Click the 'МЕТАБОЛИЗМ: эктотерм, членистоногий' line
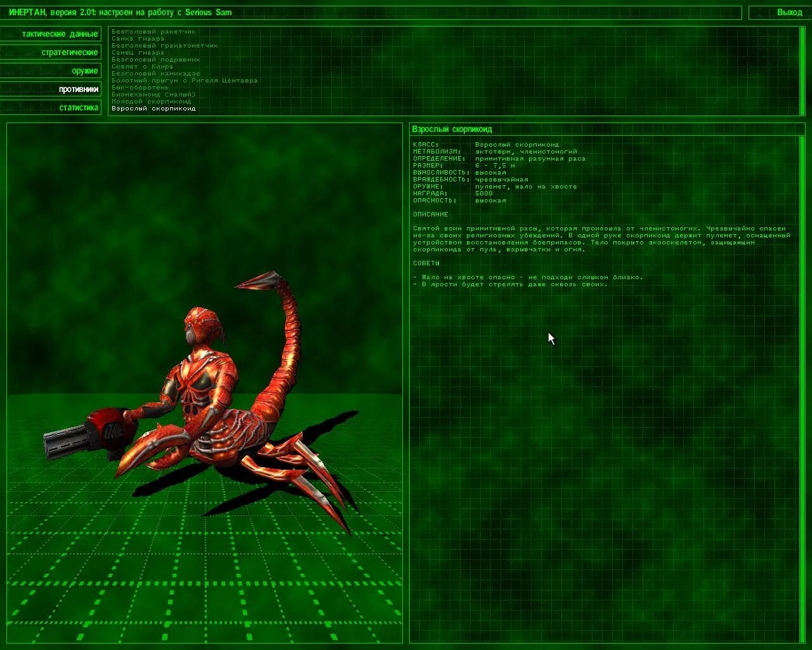812x650 pixels. point(495,152)
